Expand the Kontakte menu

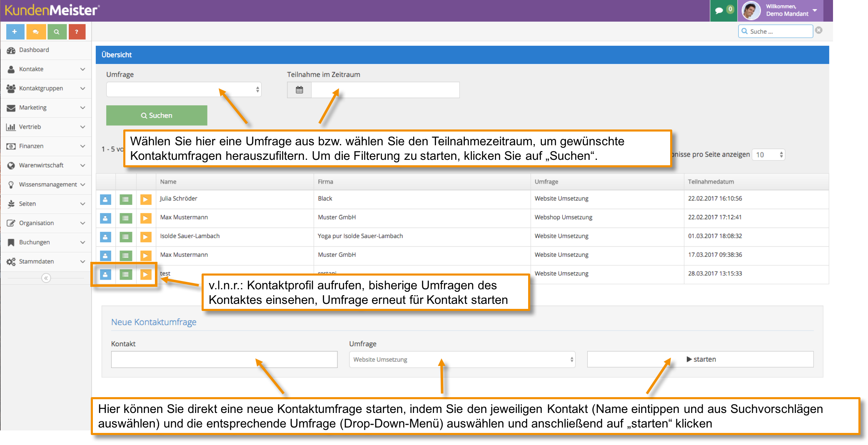click(46, 69)
